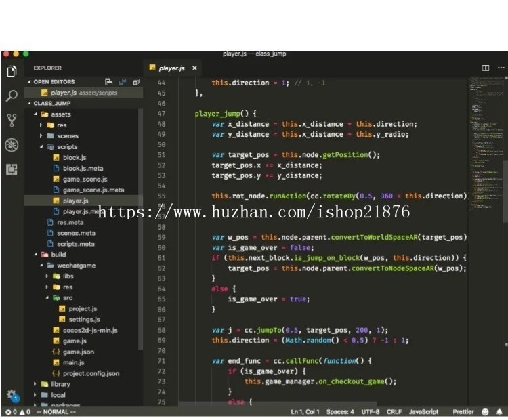Click errors and warnings status indicator
This screenshot has width=508, height=420.
tap(18, 412)
